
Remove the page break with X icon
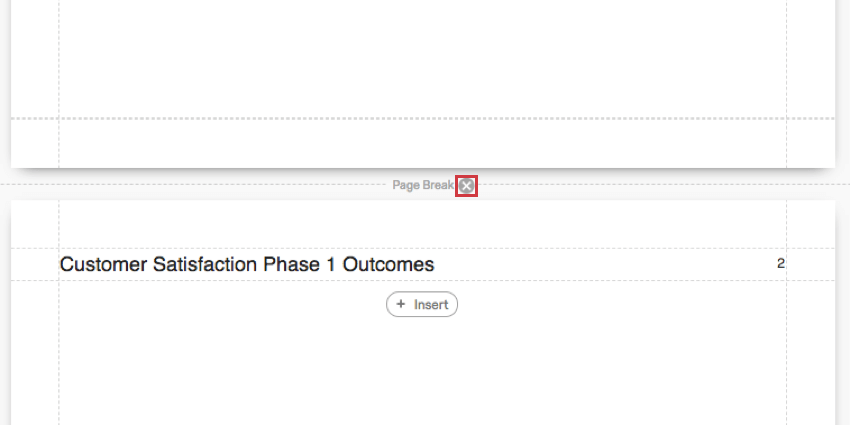[x=466, y=186]
